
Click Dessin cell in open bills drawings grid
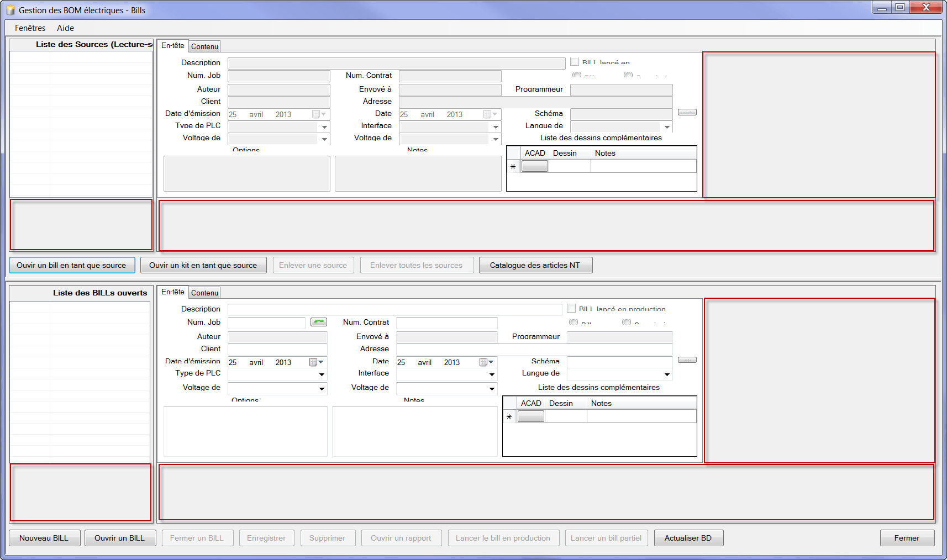(x=566, y=417)
